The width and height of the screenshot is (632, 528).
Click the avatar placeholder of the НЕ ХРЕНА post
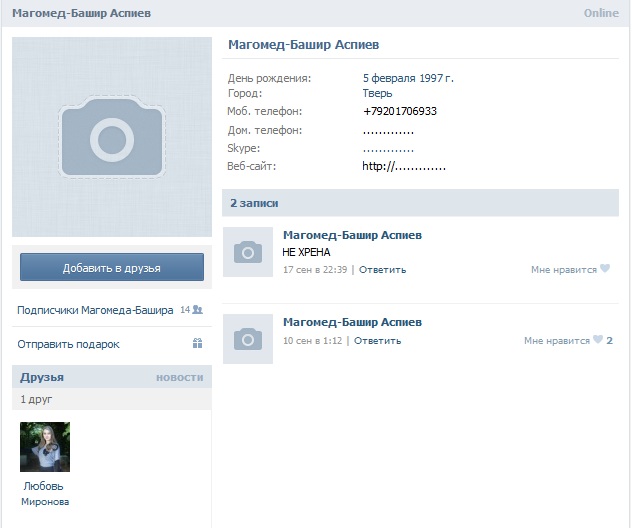pos(248,252)
